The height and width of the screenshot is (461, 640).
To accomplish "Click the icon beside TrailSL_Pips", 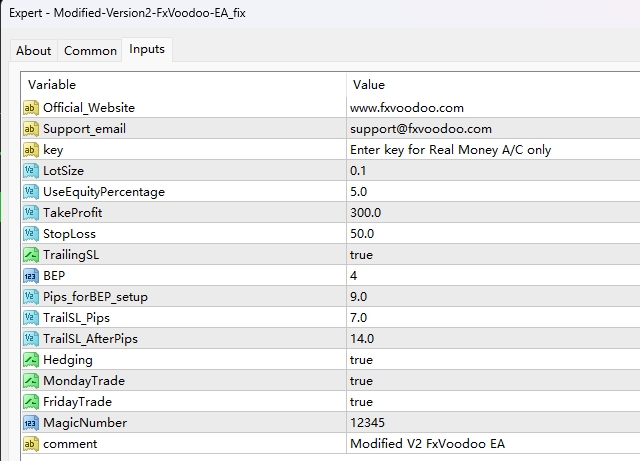I will click(31, 318).
